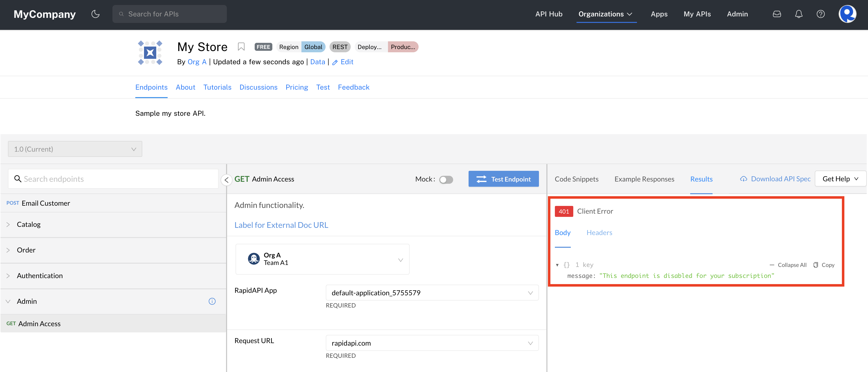Open the Example Responses tab

[644, 179]
